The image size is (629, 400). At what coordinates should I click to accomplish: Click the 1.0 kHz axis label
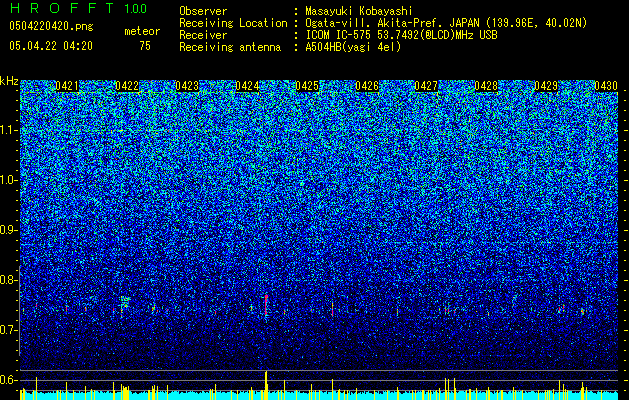point(8,180)
